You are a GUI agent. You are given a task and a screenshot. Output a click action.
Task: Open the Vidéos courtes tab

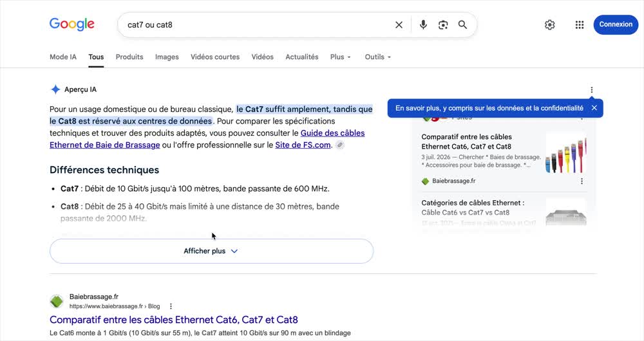[215, 57]
